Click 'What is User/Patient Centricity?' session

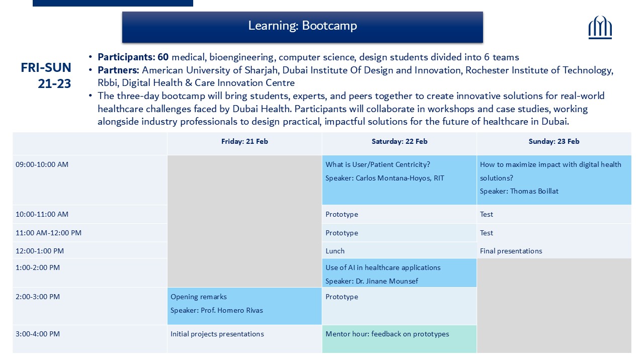tap(378, 164)
